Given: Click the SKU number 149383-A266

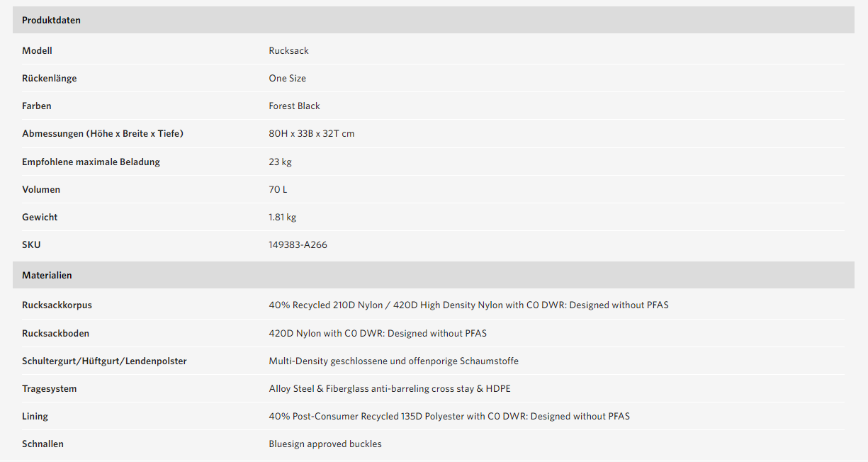Looking at the screenshot, I should tap(298, 244).
